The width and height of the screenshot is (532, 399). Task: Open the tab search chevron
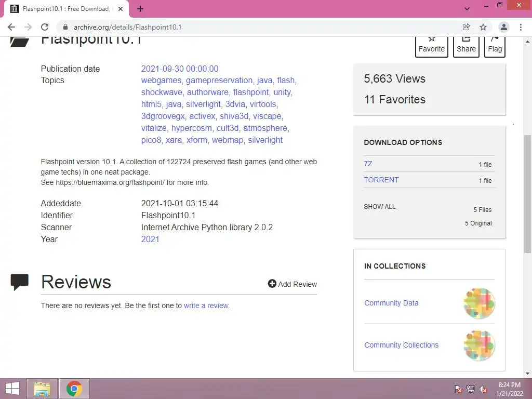click(x=467, y=9)
